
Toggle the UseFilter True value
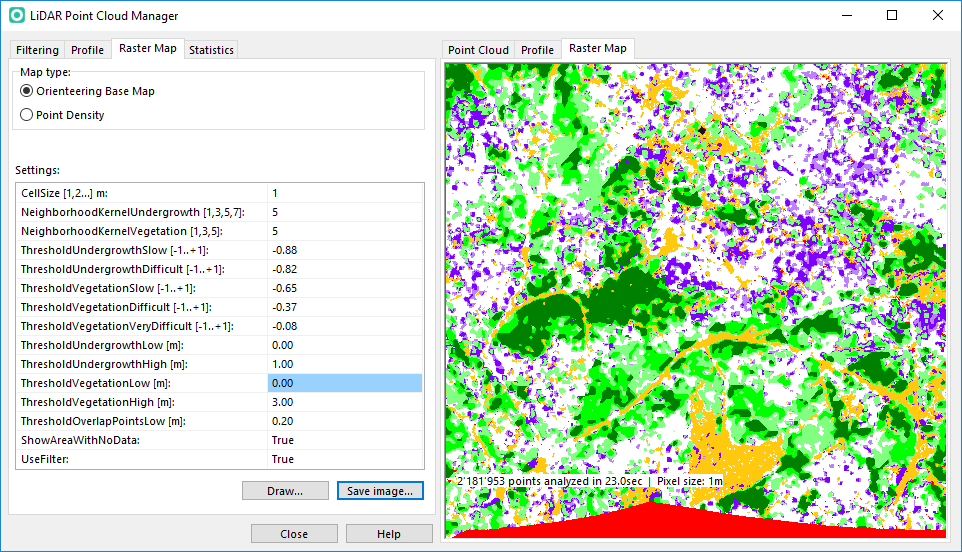[x=345, y=459]
